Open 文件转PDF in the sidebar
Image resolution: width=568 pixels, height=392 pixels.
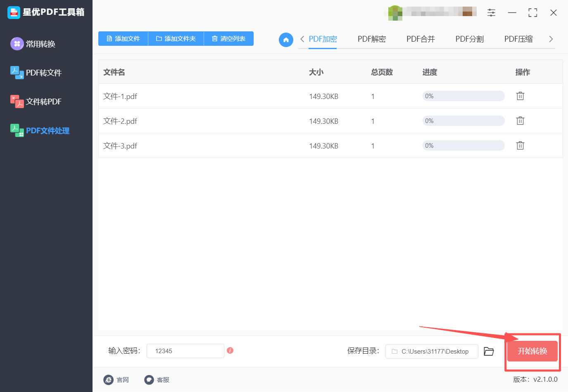[36, 102]
